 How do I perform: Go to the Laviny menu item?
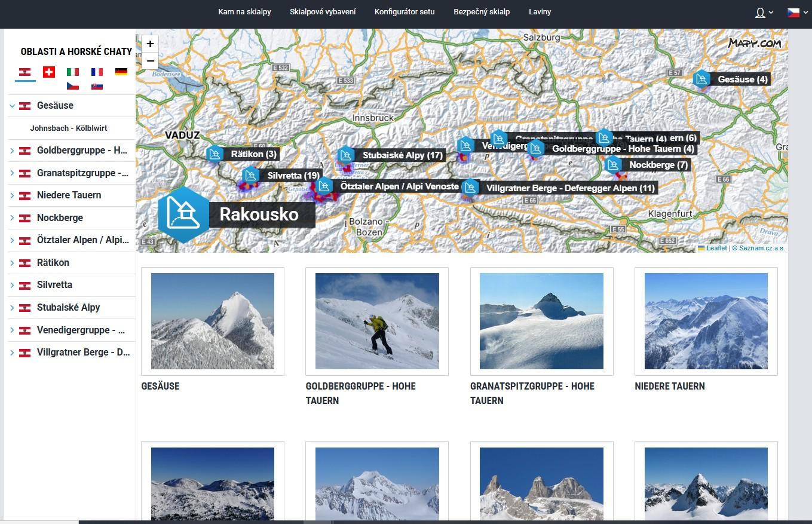point(540,12)
